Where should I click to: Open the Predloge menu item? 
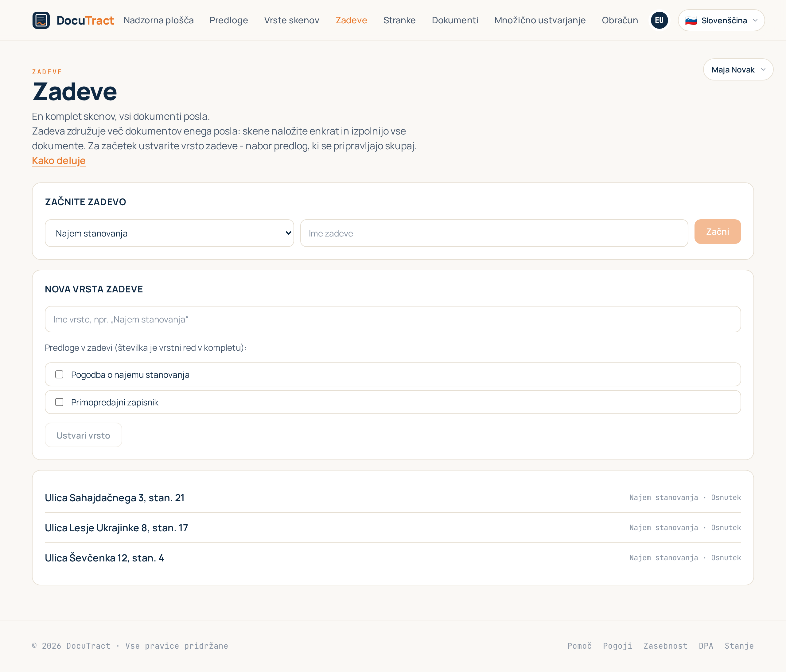(229, 20)
